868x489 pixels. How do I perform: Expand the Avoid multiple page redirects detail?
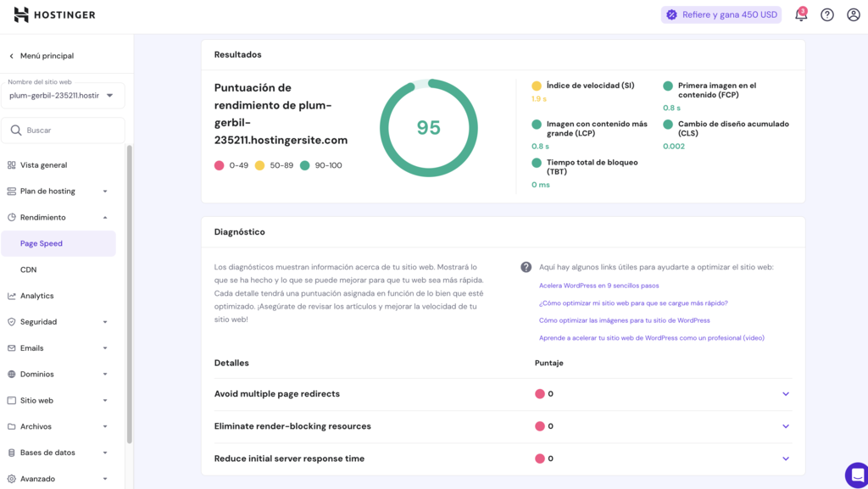pyautogui.click(x=785, y=393)
